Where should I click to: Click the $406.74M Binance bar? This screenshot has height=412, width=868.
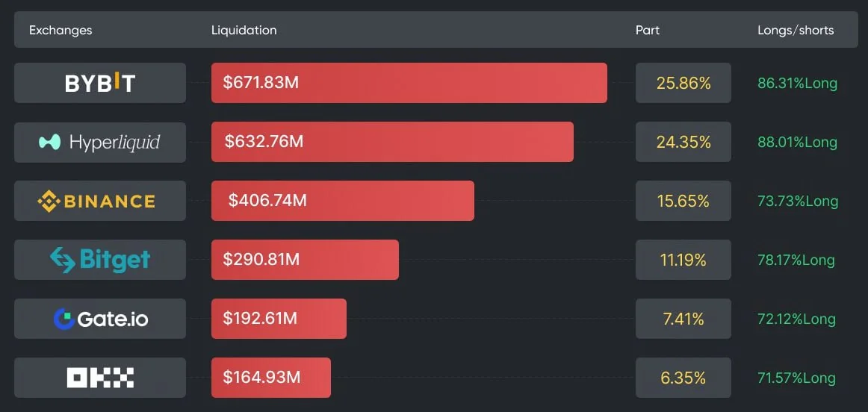click(342, 201)
